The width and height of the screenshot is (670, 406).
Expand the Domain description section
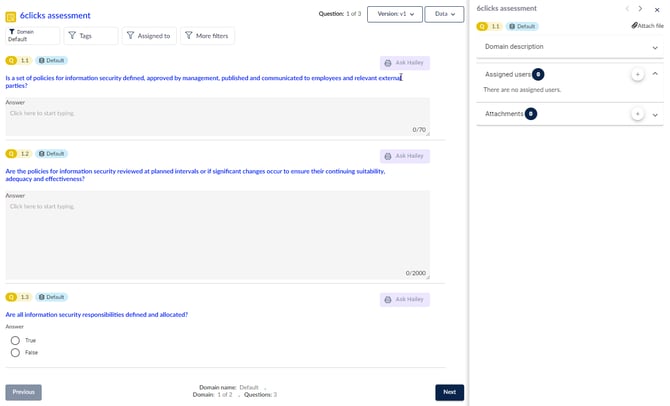coord(655,47)
